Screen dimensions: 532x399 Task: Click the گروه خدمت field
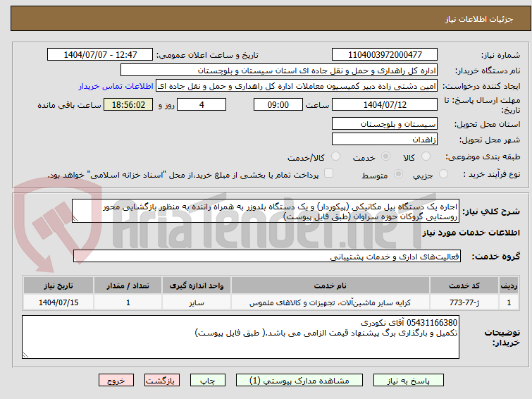point(267,257)
